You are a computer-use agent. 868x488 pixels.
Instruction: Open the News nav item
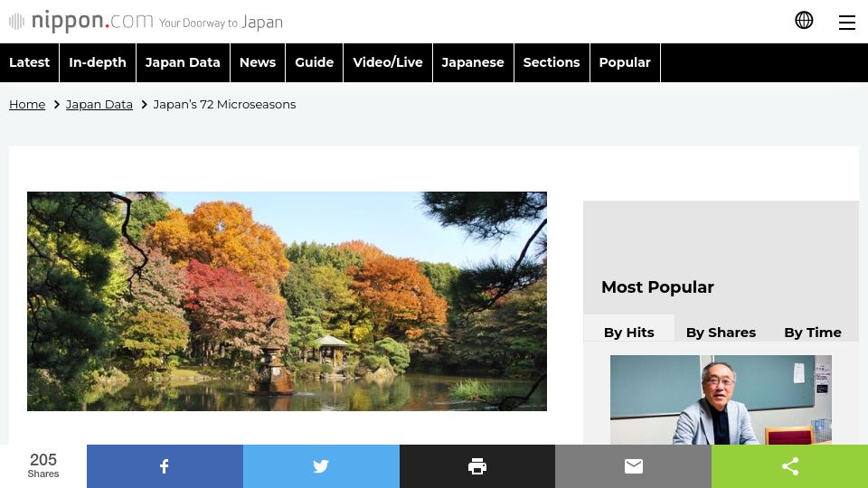[x=258, y=62]
